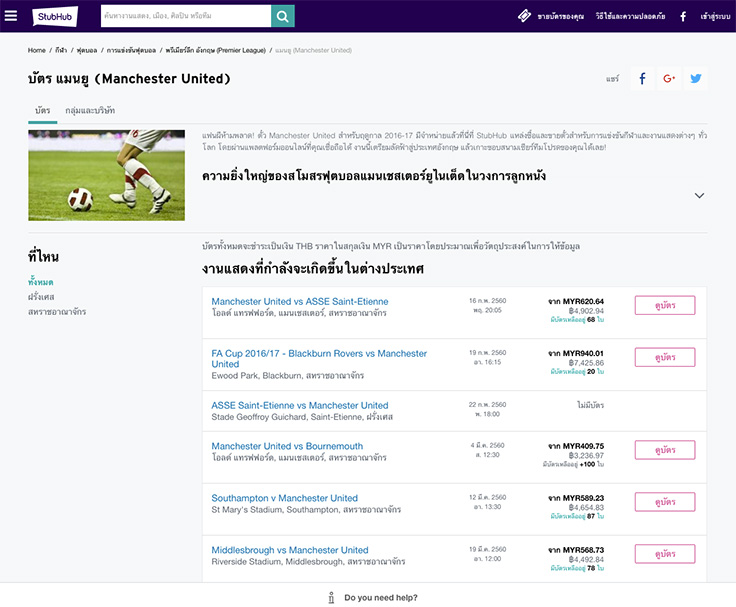Image resolution: width=736 pixels, height=607 pixels.
Task: Go to กีฬา breadcrumb
Action: (61, 50)
